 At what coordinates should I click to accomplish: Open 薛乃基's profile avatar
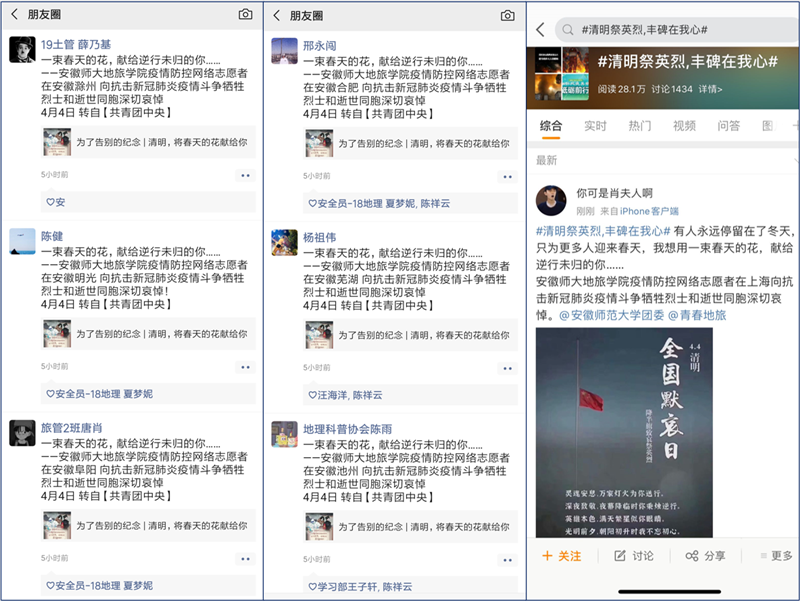pyautogui.click(x=22, y=49)
